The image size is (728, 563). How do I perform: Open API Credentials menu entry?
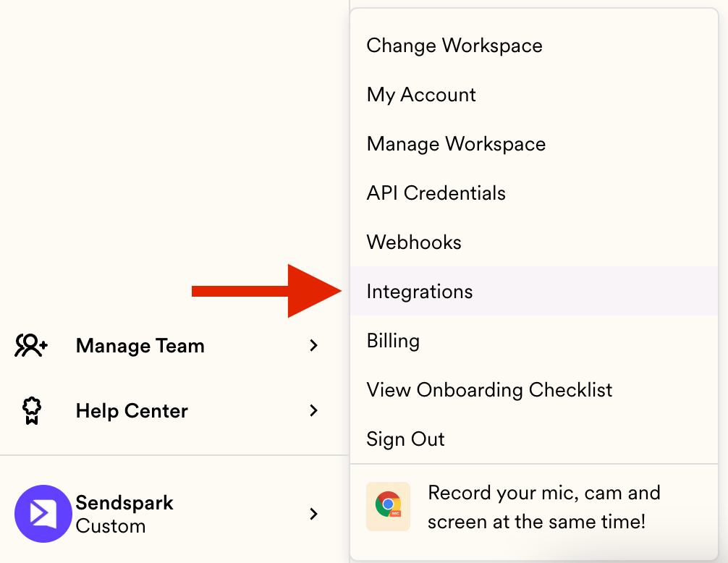[534, 193]
